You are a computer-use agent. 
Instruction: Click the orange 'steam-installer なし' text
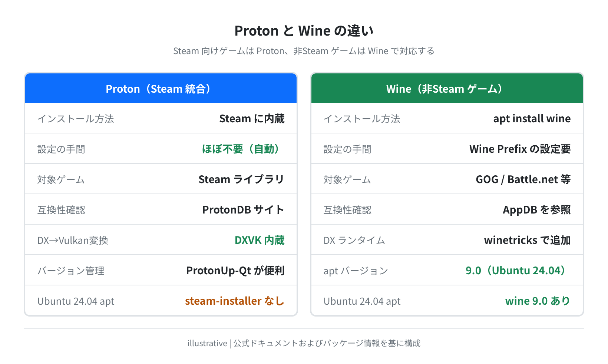click(x=235, y=301)
